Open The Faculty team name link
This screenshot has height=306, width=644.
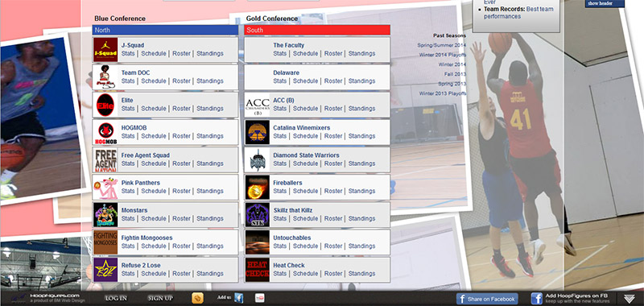(x=289, y=45)
